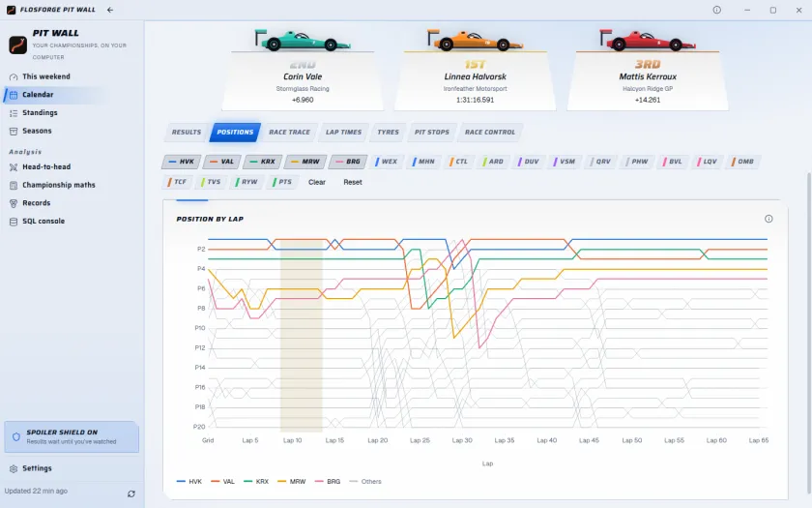Click the SQL console database icon
The image size is (812, 508).
[x=14, y=222]
